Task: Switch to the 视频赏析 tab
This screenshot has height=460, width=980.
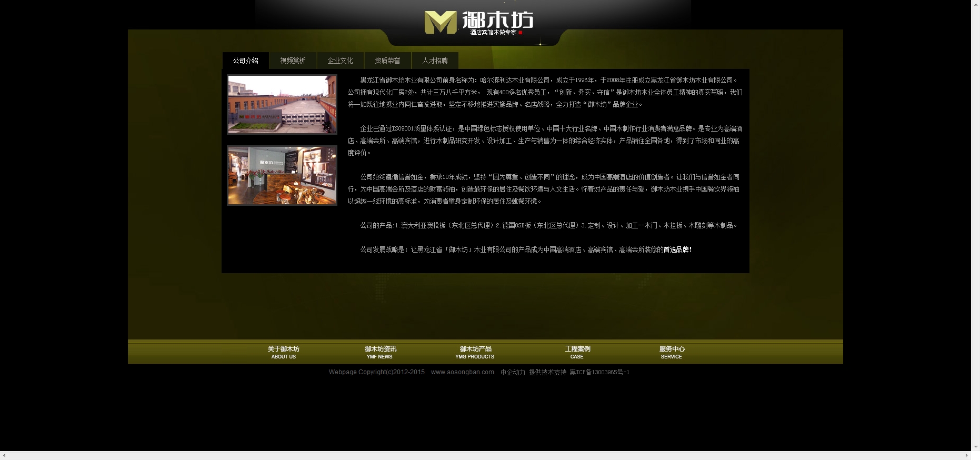Action: point(293,61)
